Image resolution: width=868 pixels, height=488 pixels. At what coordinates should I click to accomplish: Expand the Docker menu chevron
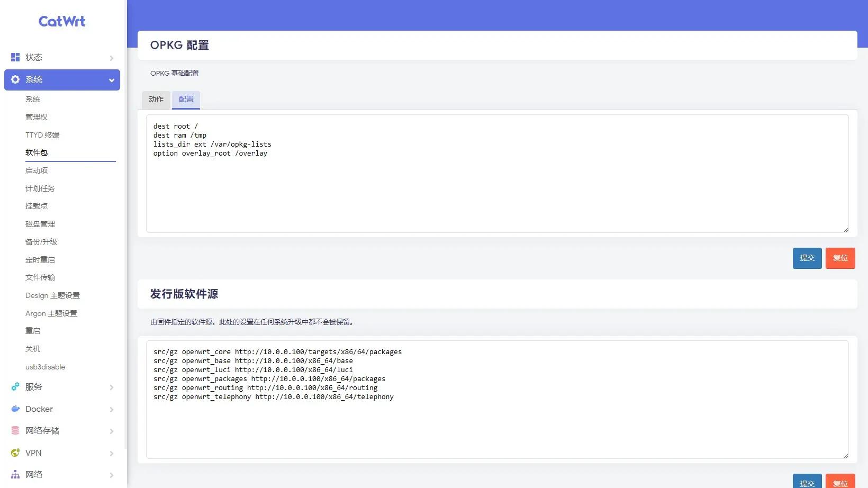click(x=112, y=410)
